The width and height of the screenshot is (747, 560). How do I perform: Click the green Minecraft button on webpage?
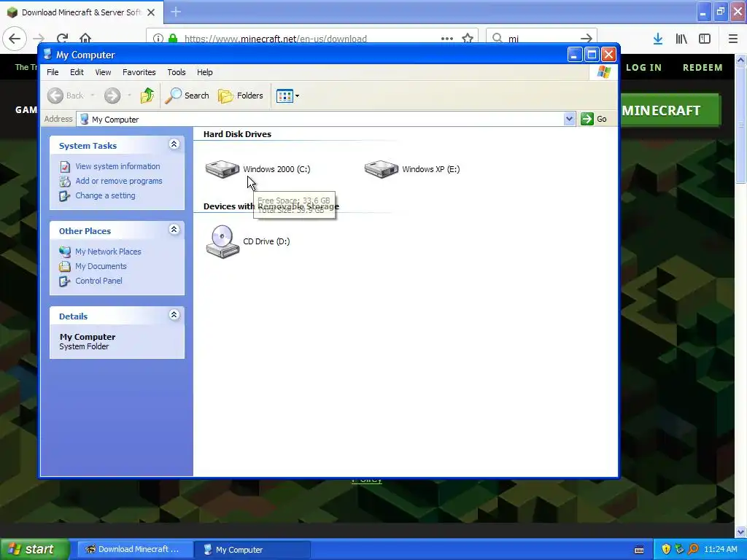point(670,110)
